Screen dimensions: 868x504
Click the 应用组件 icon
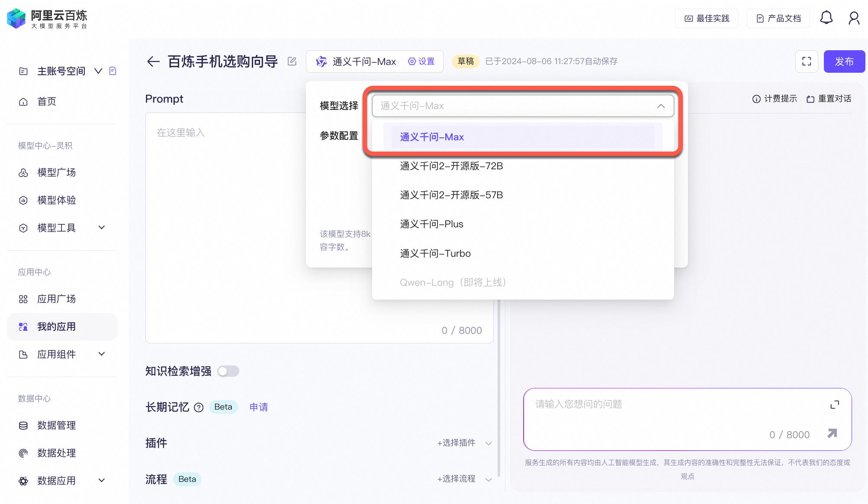tap(23, 355)
